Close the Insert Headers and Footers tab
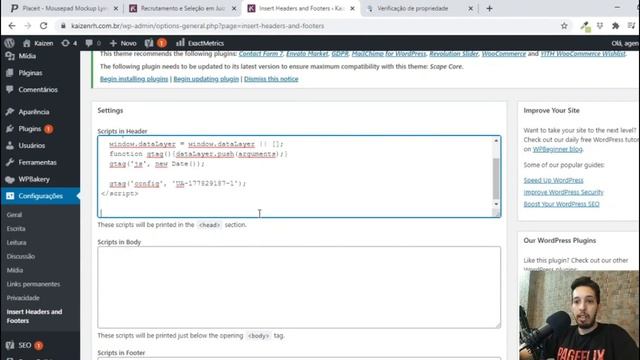 pos(352,8)
